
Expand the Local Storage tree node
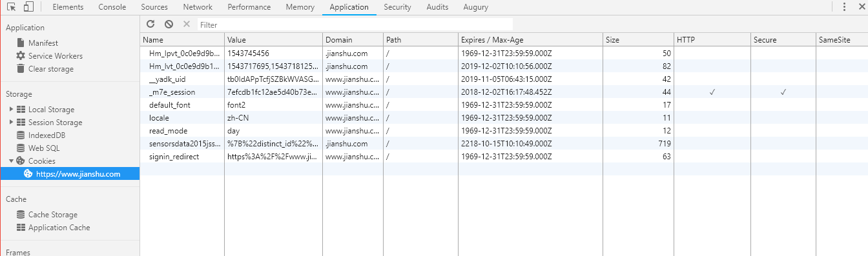point(12,110)
